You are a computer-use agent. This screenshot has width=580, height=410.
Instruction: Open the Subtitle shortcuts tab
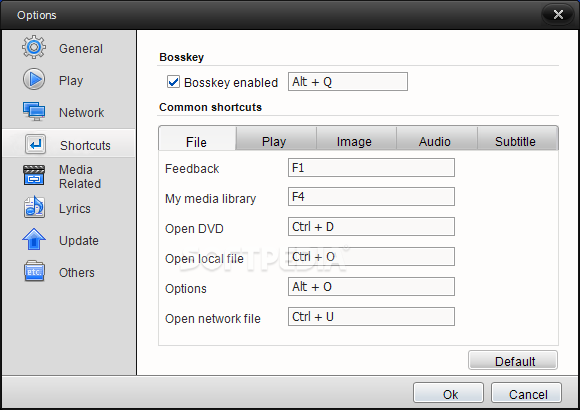point(517,139)
